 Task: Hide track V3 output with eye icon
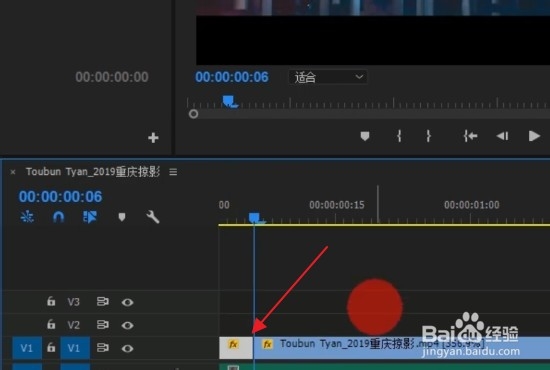127,302
